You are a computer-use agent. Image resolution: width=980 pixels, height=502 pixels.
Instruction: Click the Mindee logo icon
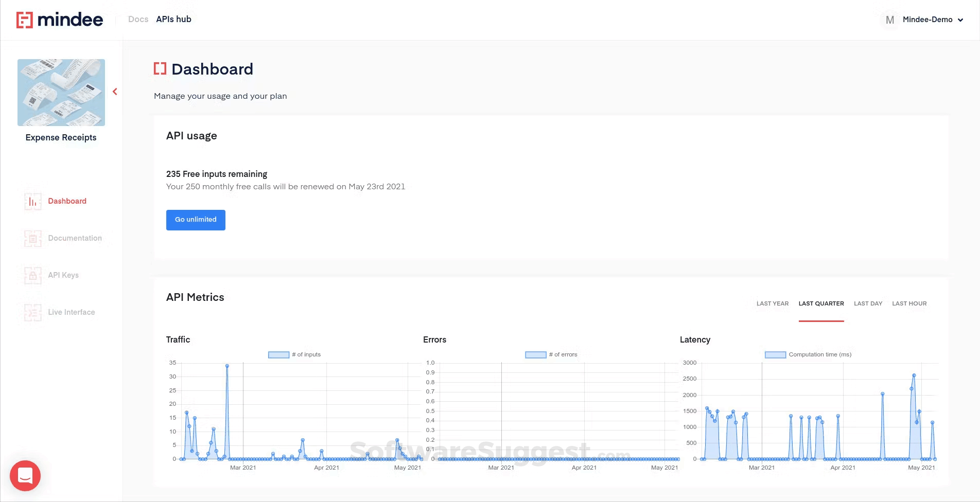point(25,20)
